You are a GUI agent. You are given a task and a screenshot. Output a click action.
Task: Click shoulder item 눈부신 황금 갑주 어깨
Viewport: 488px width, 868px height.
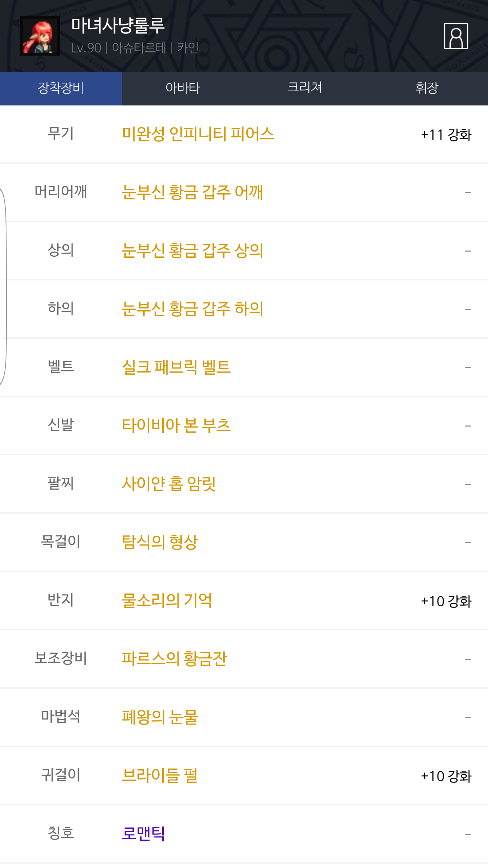tap(192, 192)
